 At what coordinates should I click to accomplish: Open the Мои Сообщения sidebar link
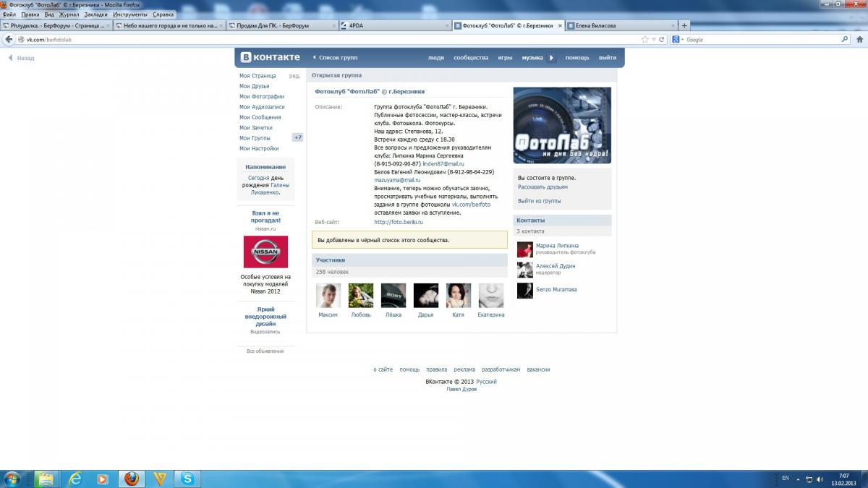click(x=260, y=117)
